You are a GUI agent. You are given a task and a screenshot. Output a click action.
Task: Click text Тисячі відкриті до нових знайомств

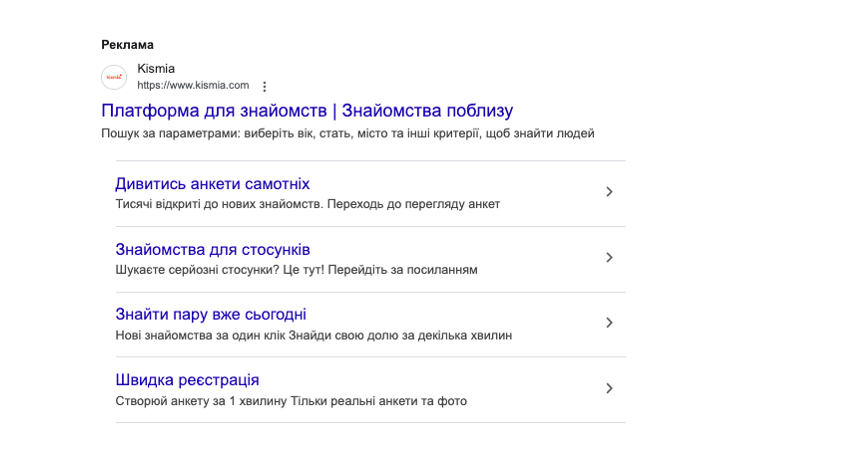tap(219, 204)
